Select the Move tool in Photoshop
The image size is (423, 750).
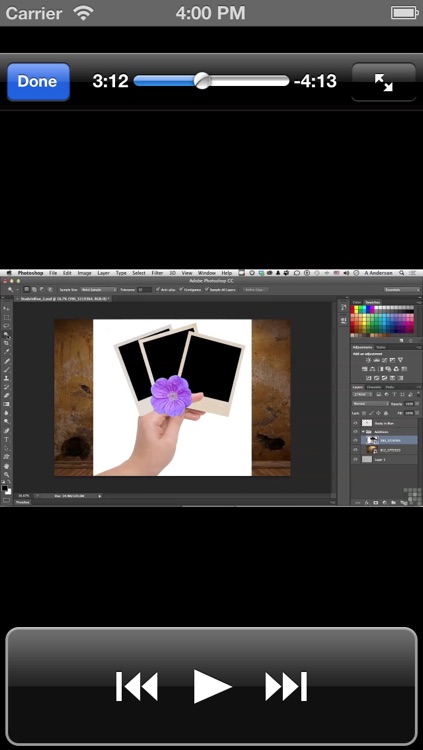coord(6,309)
